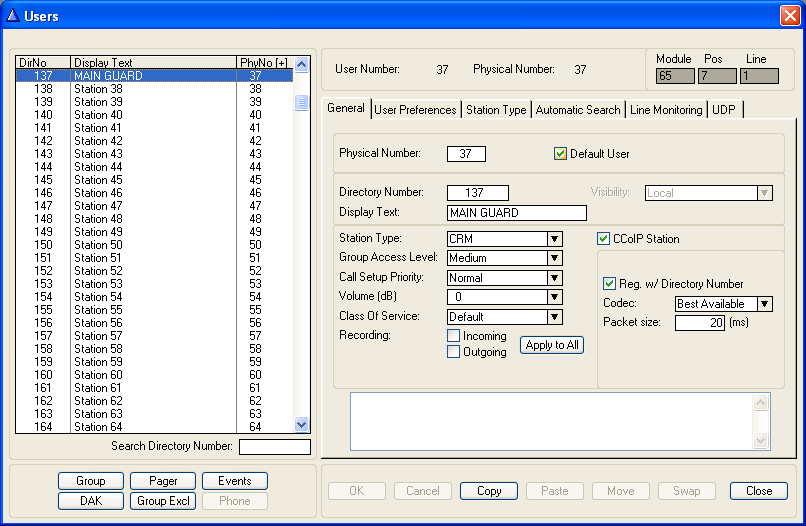Image resolution: width=806 pixels, height=526 pixels.
Task: Expand the Group Access Level dropdown
Action: point(555,258)
